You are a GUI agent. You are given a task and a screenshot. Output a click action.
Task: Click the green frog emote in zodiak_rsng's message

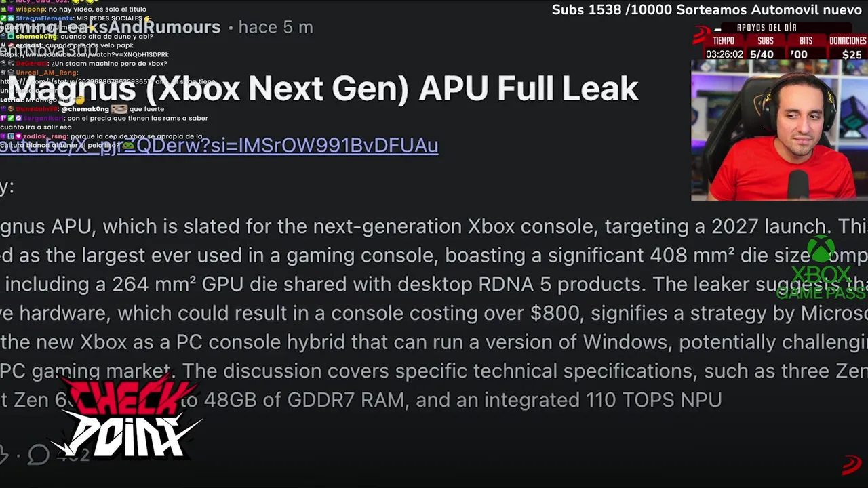coord(127,145)
